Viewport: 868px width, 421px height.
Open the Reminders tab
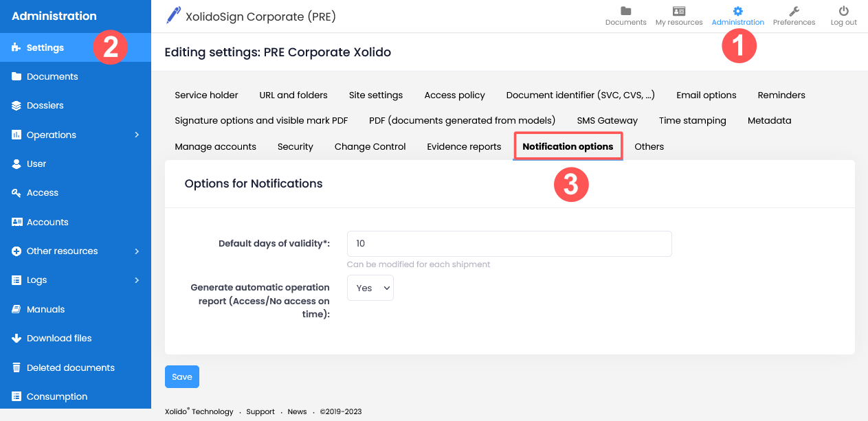(781, 95)
